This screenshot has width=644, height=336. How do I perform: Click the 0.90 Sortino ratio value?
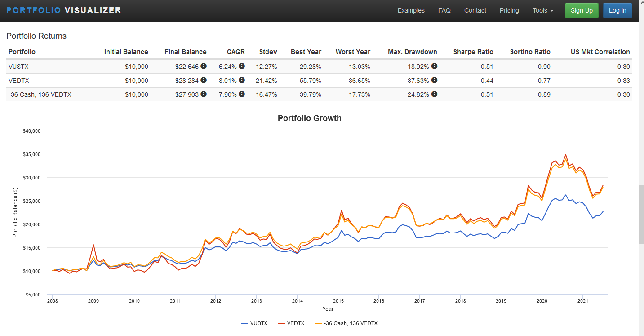(544, 67)
